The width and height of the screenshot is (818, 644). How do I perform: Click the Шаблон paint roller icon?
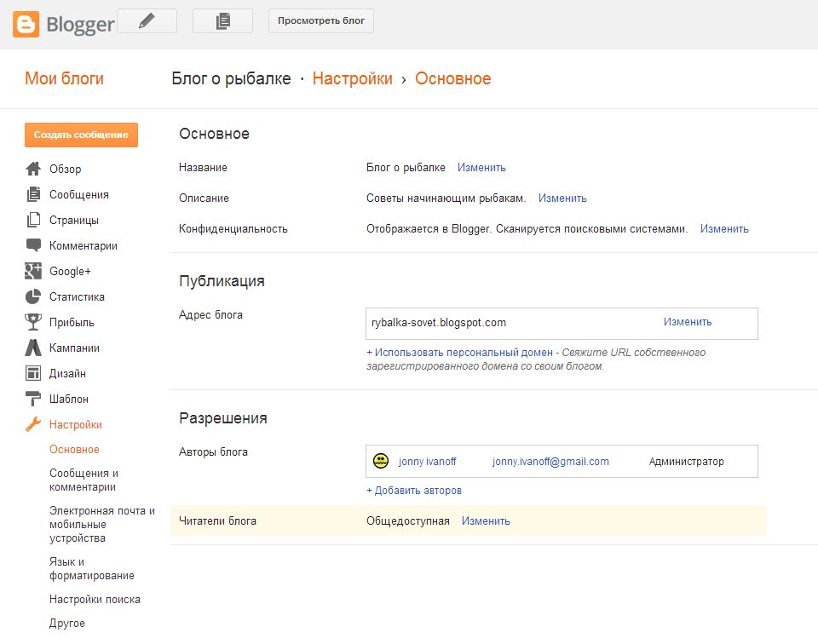tap(33, 399)
